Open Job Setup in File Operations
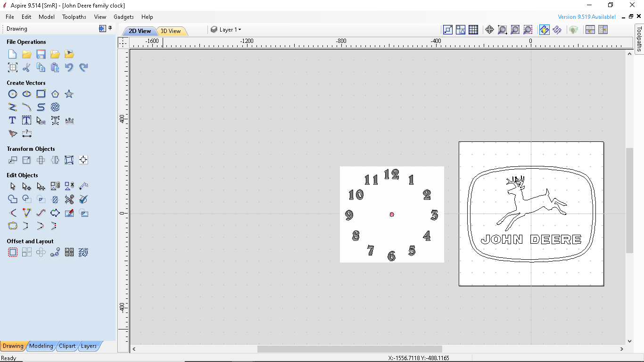Screen dimensions: 644x362 click(12, 67)
